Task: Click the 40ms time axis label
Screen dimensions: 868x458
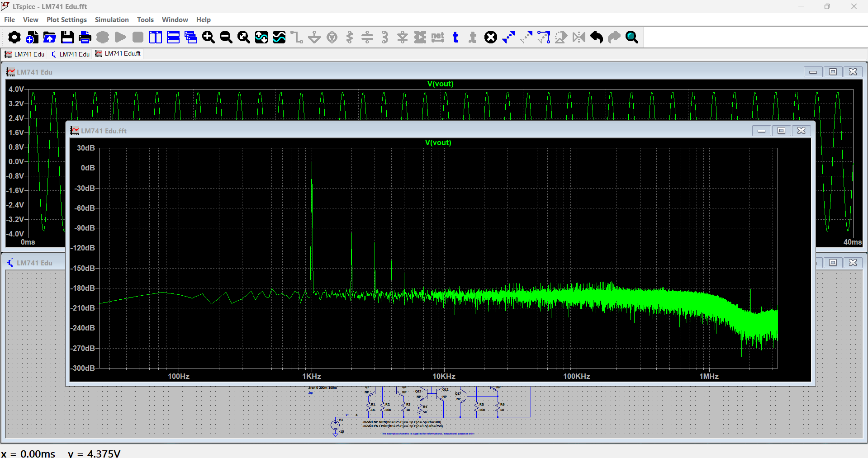Action: click(x=852, y=242)
